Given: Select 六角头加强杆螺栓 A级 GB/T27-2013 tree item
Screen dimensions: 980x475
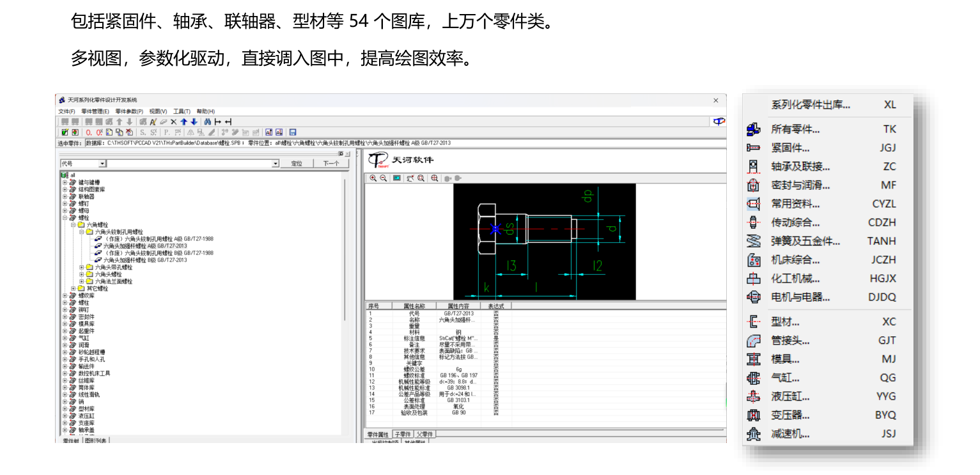Looking at the screenshot, I should point(146,246).
